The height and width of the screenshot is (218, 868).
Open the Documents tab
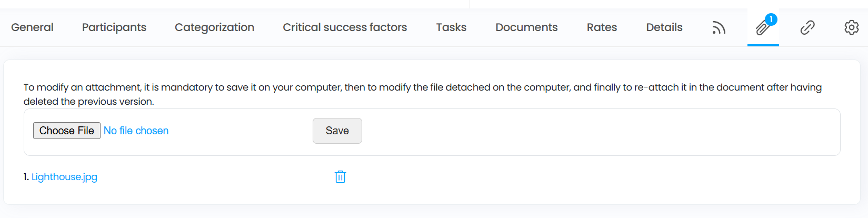click(x=526, y=27)
